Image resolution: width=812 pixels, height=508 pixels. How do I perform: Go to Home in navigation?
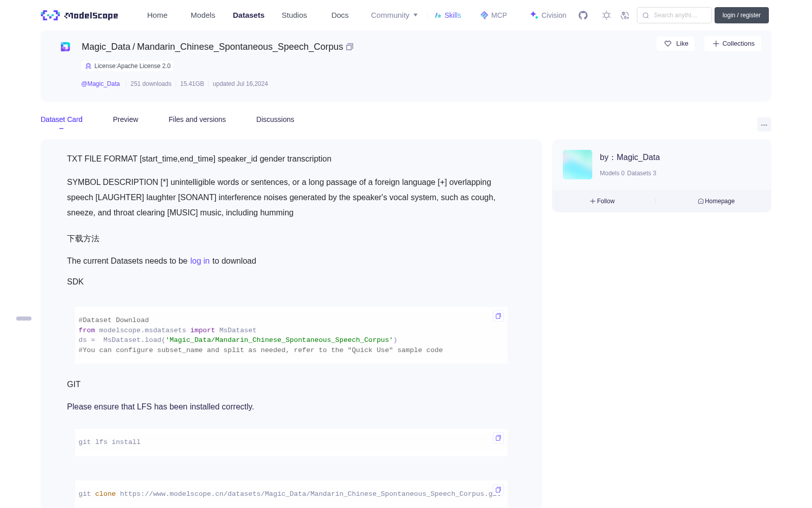(x=157, y=15)
